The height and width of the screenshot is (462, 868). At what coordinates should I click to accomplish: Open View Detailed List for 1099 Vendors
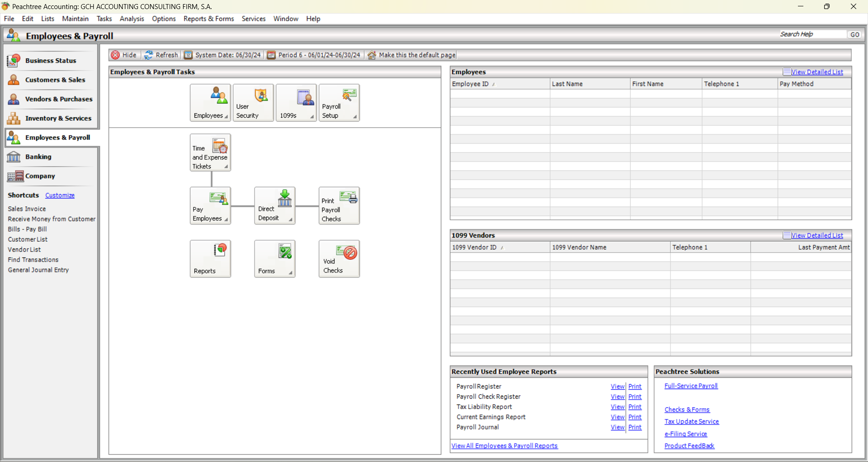817,235
